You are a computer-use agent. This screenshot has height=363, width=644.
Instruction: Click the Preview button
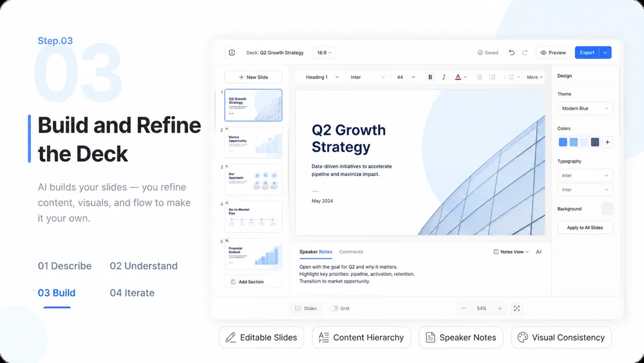click(x=553, y=53)
